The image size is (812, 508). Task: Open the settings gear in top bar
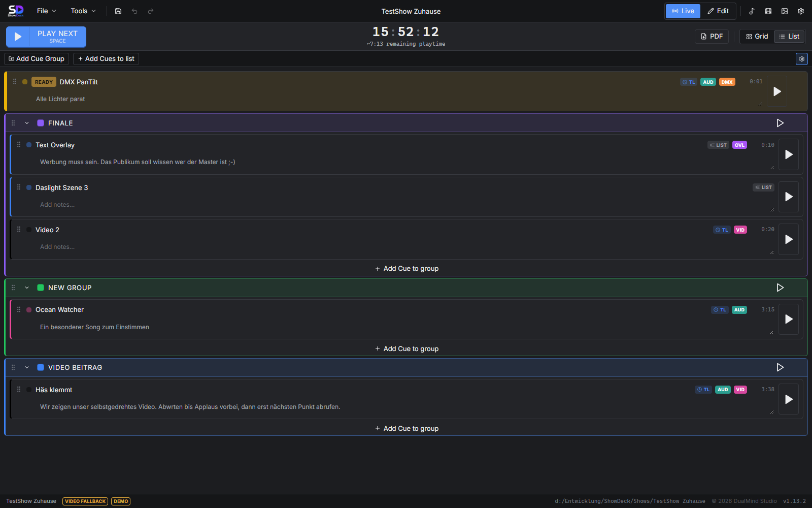(x=801, y=11)
